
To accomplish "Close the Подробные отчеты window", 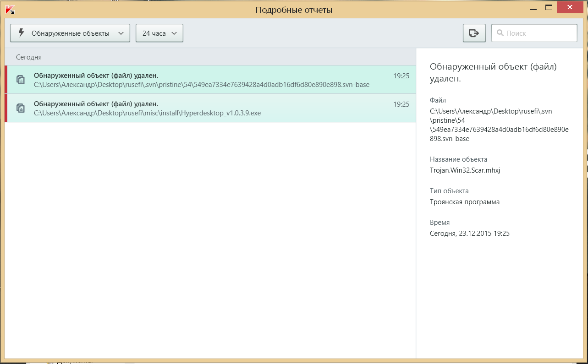I will [x=571, y=8].
